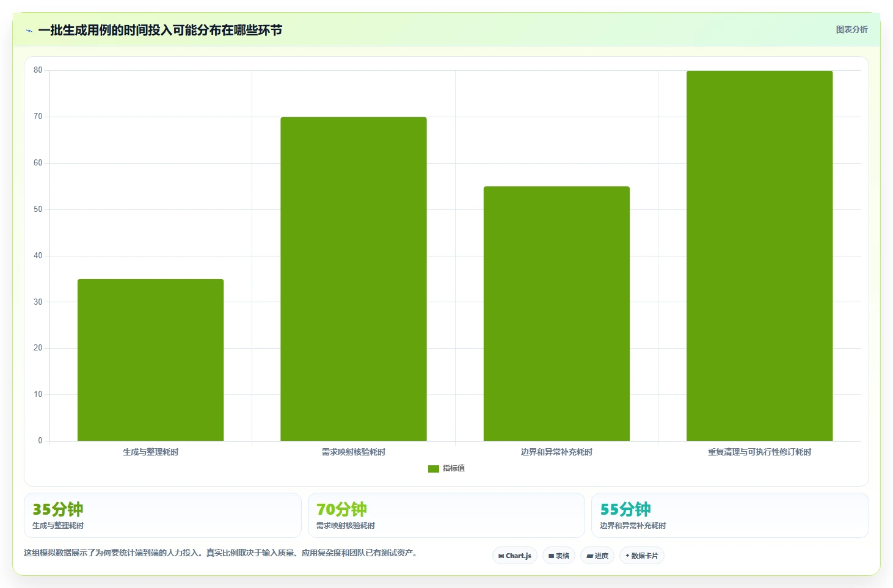The height and width of the screenshot is (588, 893).
Task: Click the 边界和异常补充耗时 bar in the chart
Action: (x=556, y=313)
